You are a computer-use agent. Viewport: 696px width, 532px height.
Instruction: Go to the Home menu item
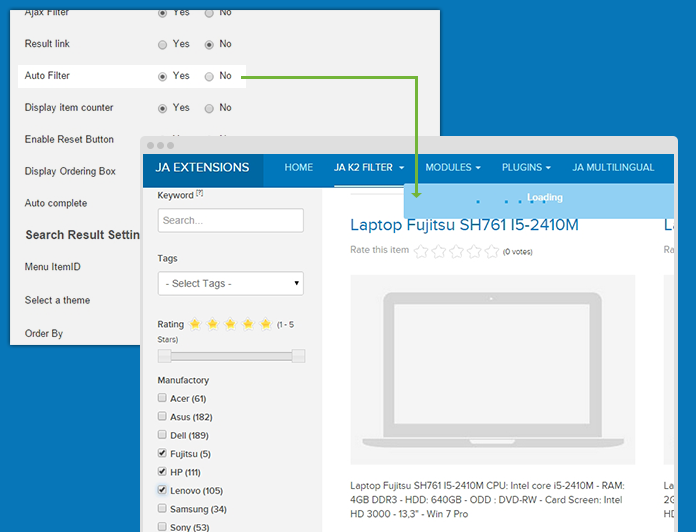[x=299, y=168]
